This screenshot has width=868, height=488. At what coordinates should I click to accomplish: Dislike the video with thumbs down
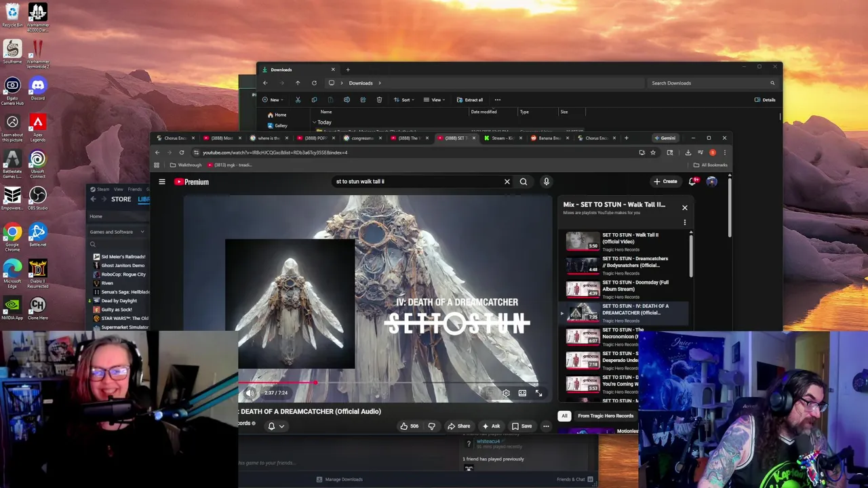pos(431,426)
